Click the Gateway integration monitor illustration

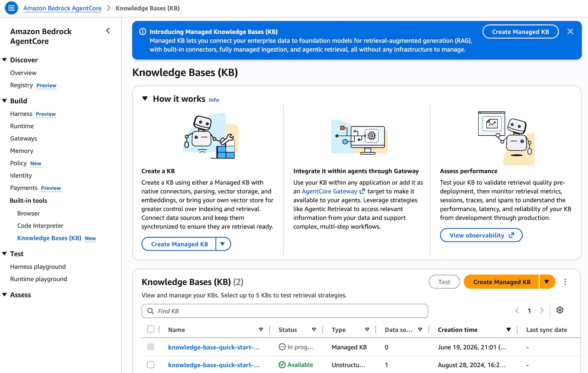pyautogui.click(x=359, y=137)
